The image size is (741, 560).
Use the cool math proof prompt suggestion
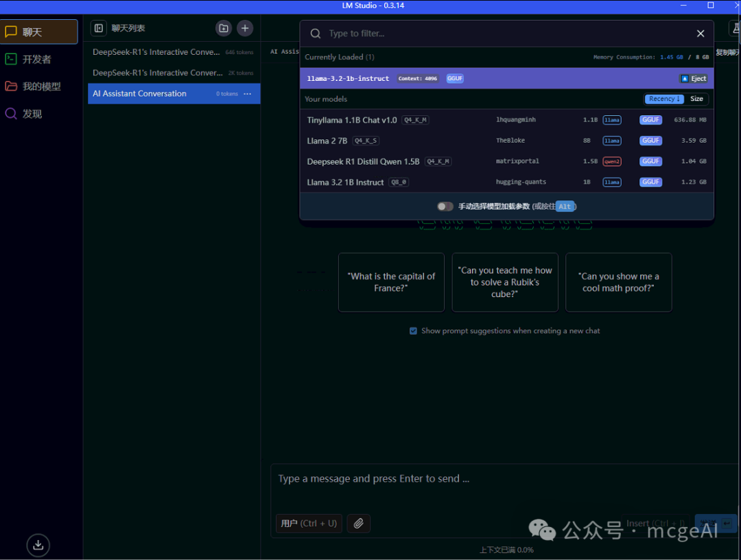[618, 282]
